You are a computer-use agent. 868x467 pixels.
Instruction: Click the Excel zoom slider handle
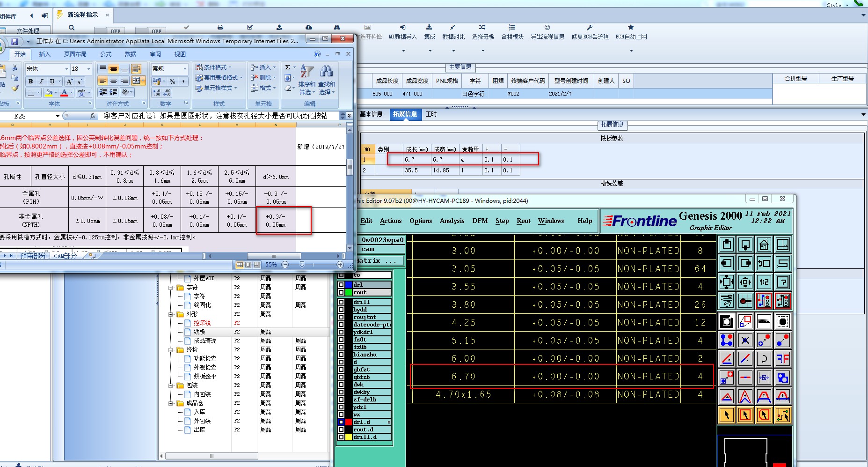coord(302,265)
